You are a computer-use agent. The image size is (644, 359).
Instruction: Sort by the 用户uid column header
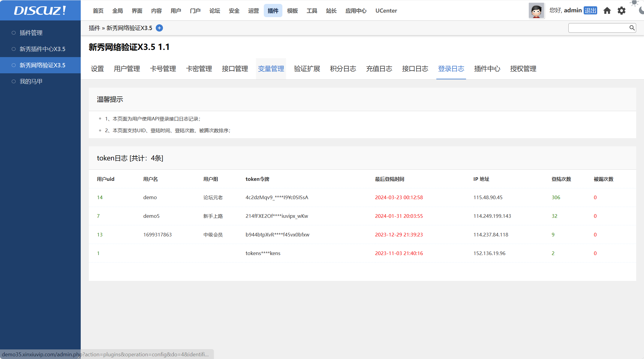[x=106, y=179]
